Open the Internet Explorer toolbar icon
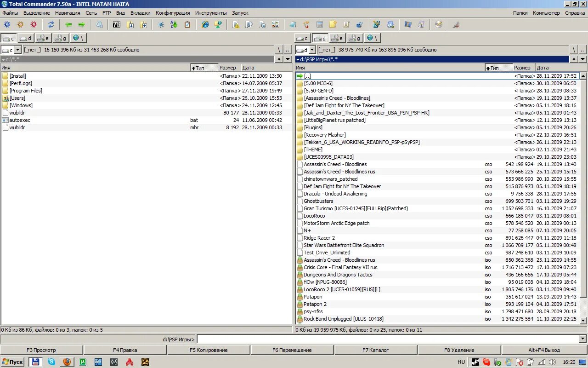The height and width of the screenshot is (368, 588). point(205,24)
